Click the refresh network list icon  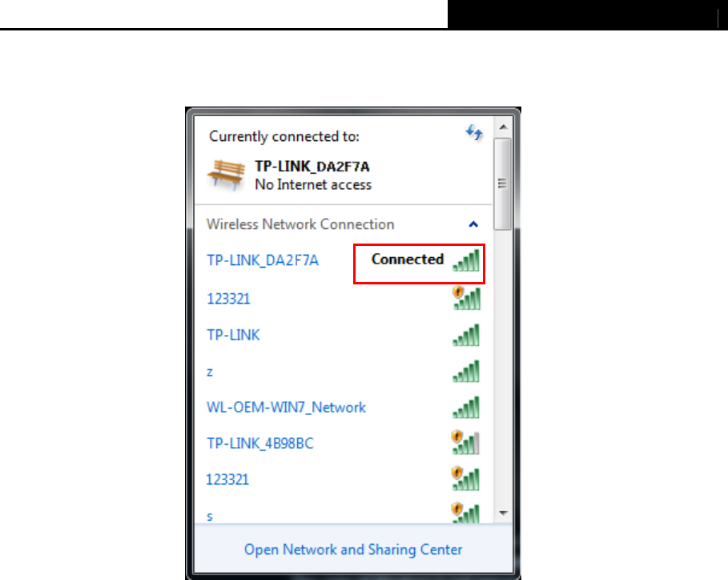click(x=474, y=132)
